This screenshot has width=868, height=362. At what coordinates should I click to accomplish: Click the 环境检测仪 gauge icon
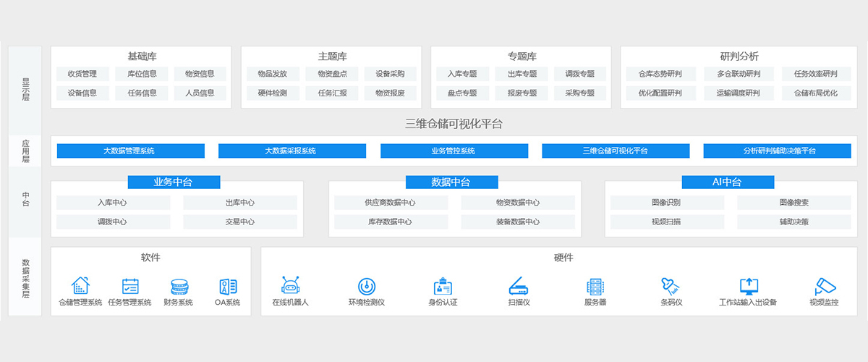[367, 286]
